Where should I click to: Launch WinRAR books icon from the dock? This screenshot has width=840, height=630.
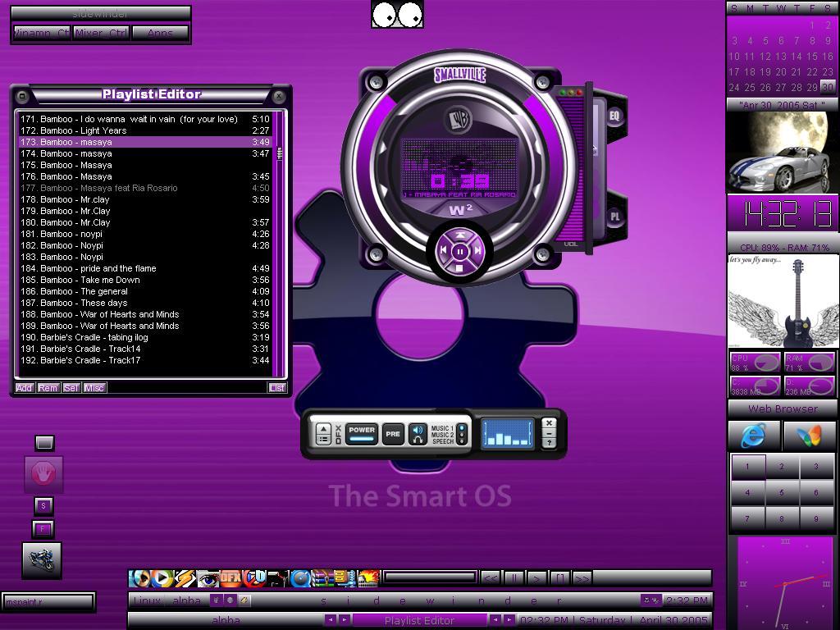322,578
